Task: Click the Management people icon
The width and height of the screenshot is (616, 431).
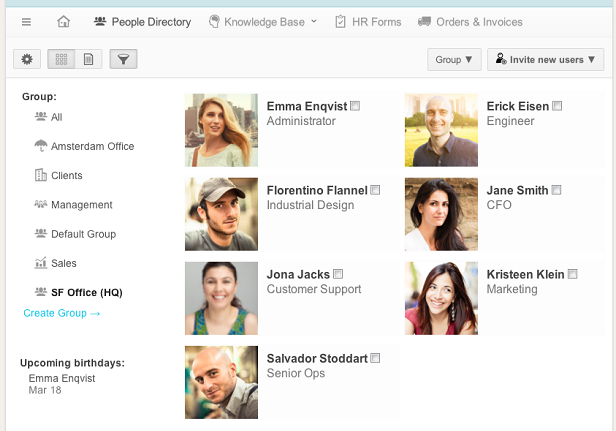Action: pos(41,204)
